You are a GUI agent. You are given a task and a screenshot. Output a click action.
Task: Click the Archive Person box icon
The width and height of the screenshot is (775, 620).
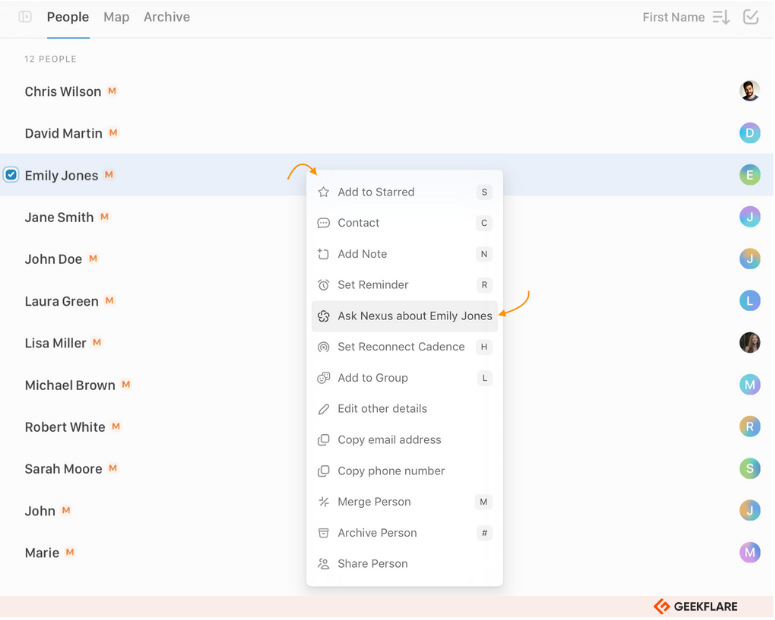coord(323,533)
